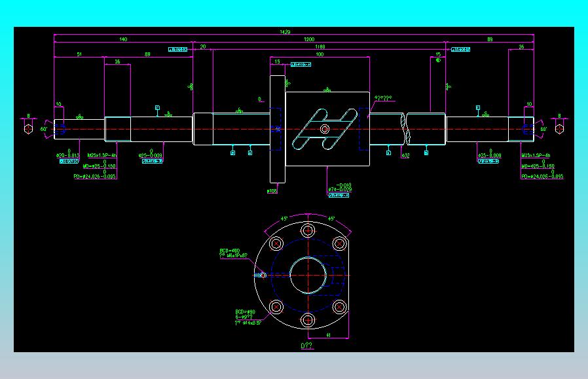Click the 140 dimension at top left
Image resolution: width=588 pixels, height=379 pixels.
[123, 39]
